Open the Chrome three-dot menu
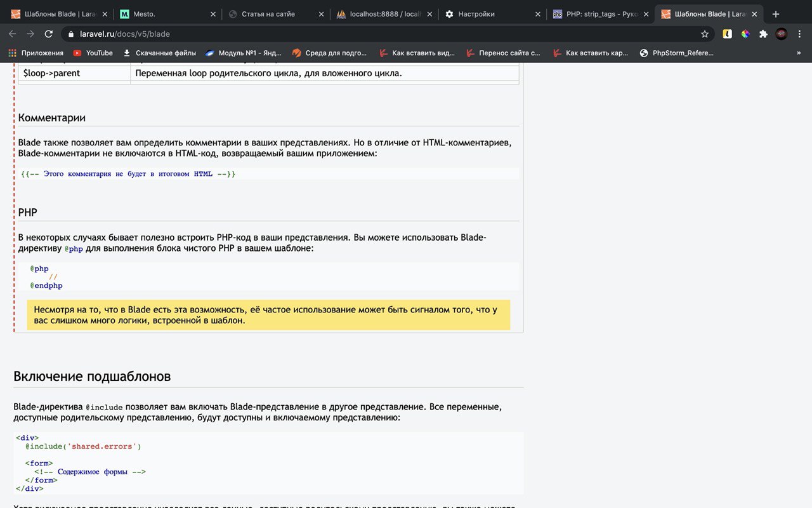The width and height of the screenshot is (812, 508). pos(799,34)
